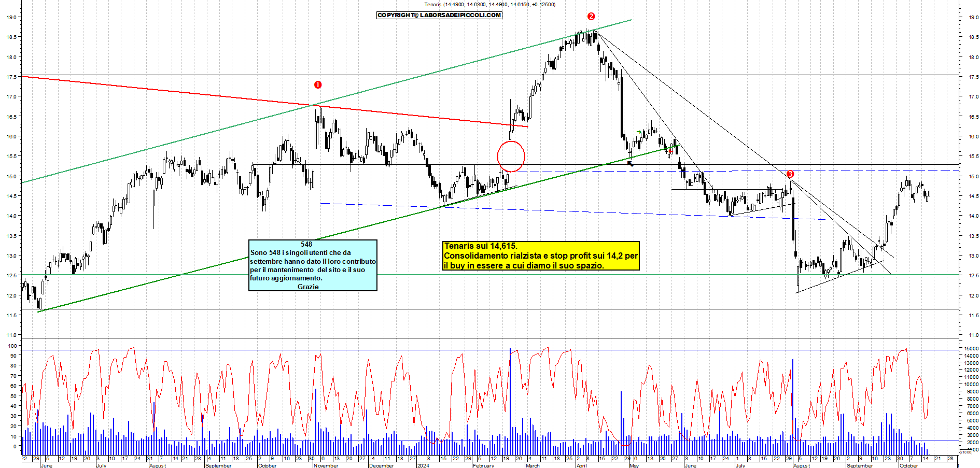This screenshot has height=468, width=980.
Task: Click the 'futuro aggiornamento.' line in the cyan box
Action: click(286, 278)
